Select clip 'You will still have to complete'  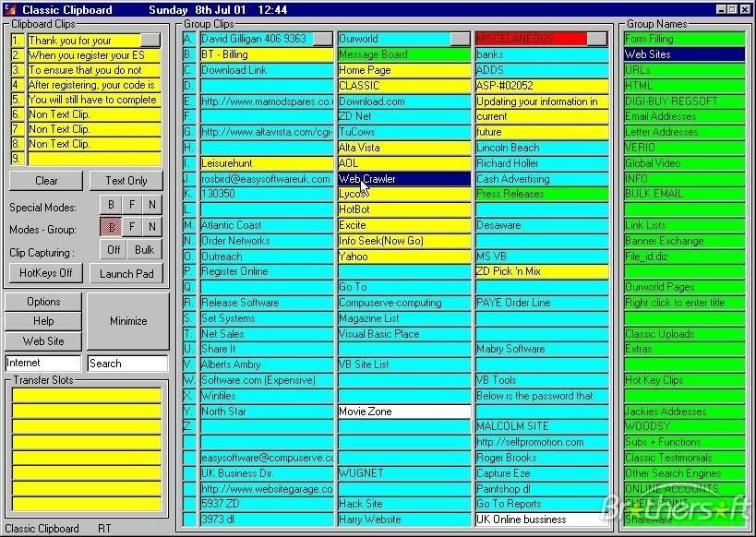point(94,100)
